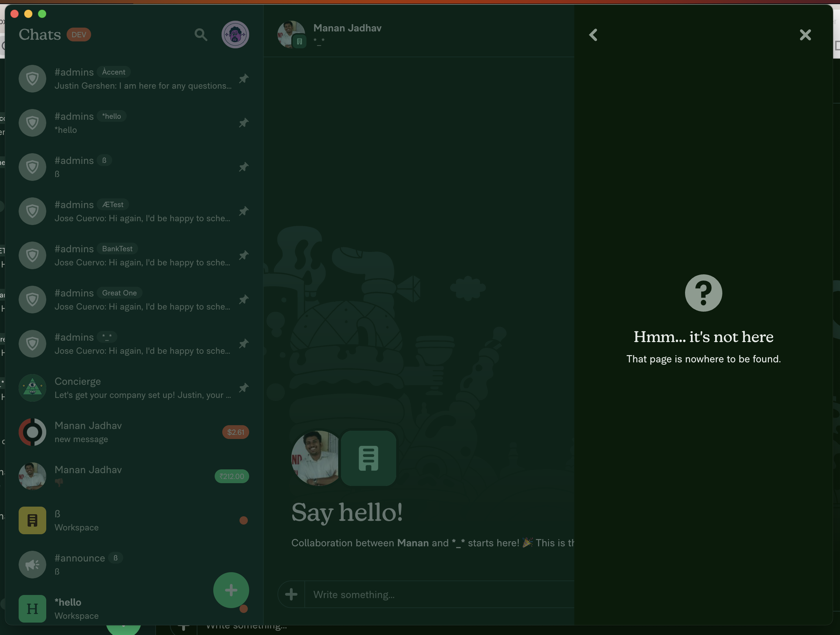
Task: Click the workspace icon next to Manan's photo
Action: tap(368, 458)
